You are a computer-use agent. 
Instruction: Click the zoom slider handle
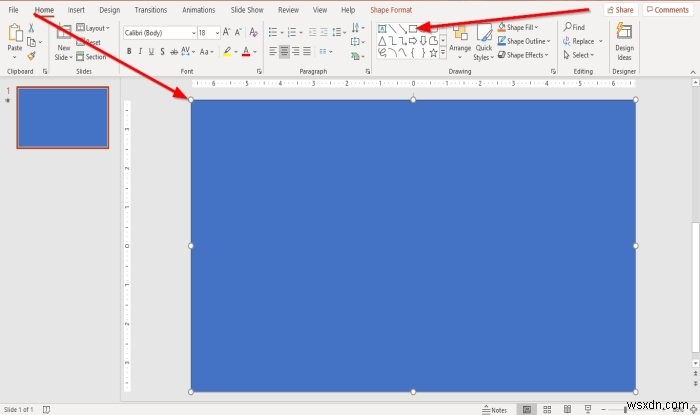(x=625, y=409)
